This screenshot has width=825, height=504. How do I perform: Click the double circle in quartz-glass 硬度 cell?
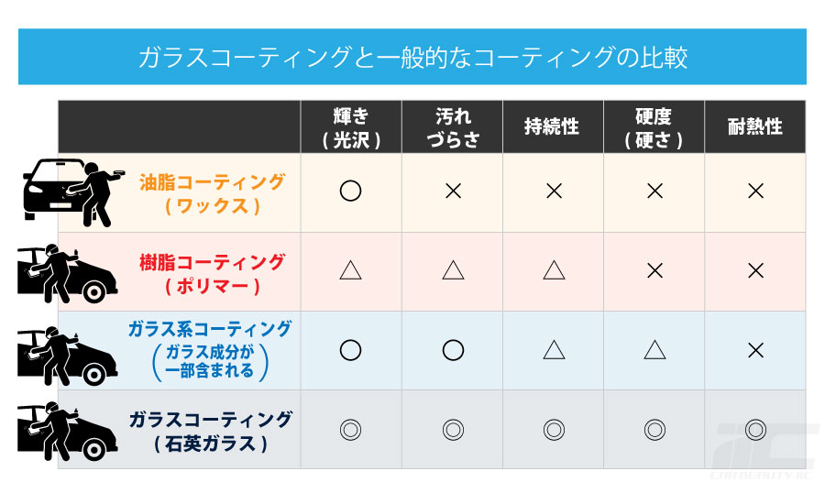point(654,430)
